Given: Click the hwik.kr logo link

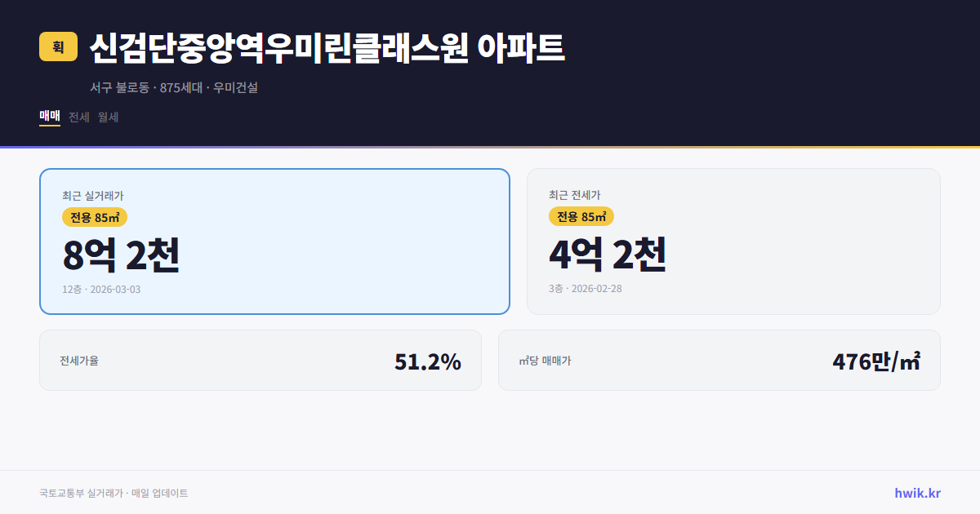Looking at the screenshot, I should [916, 492].
